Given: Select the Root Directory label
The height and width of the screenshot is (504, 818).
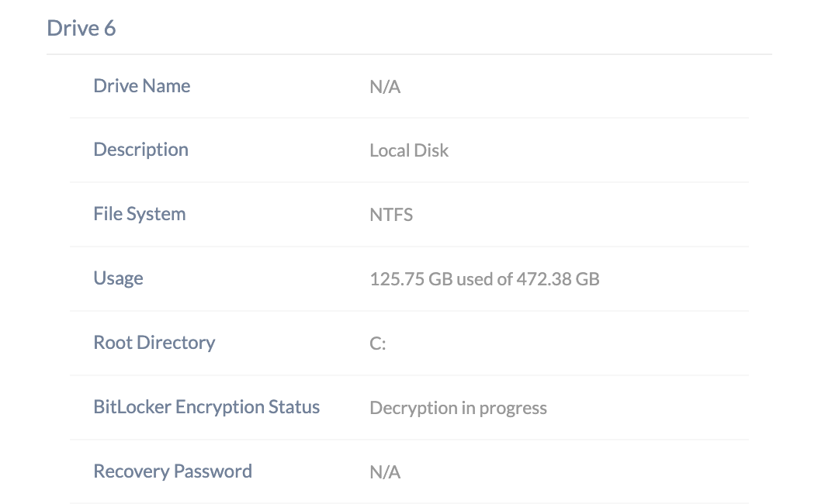Looking at the screenshot, I should pos(154,343).
